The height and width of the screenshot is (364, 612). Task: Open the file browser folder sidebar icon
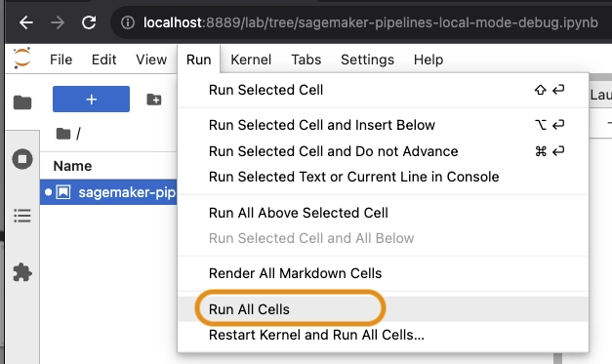22,102
